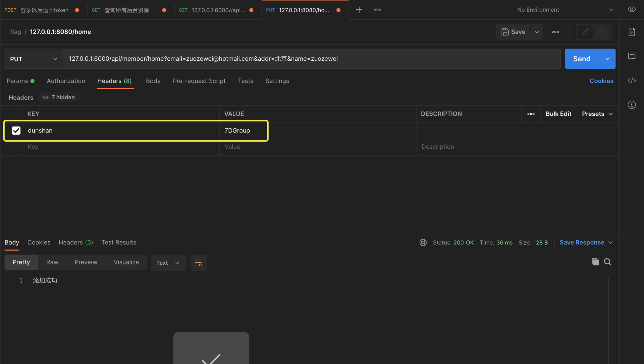
Task: Switch response view to Visualize
Action: click(126, 262)
